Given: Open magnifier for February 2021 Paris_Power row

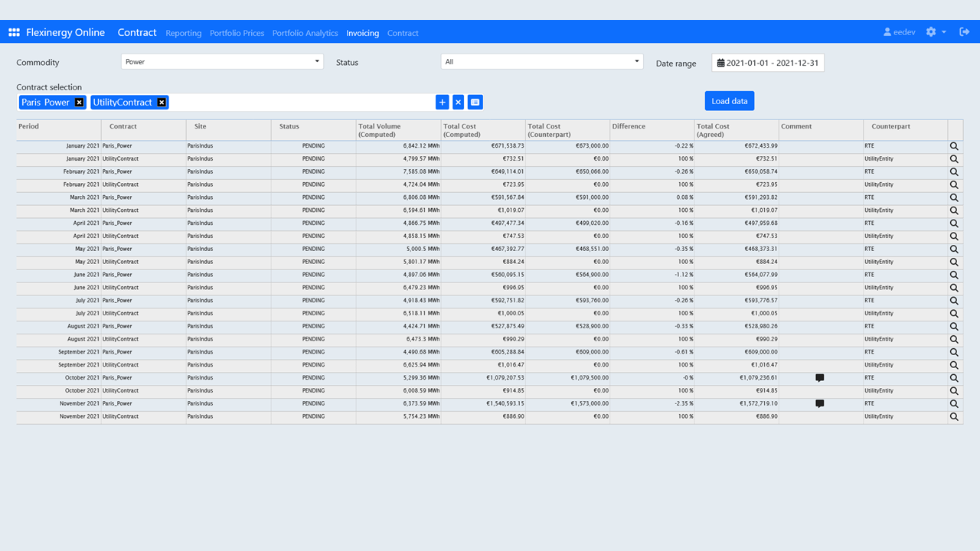Looking at the screenshot, I should click(x=954, y=172).
